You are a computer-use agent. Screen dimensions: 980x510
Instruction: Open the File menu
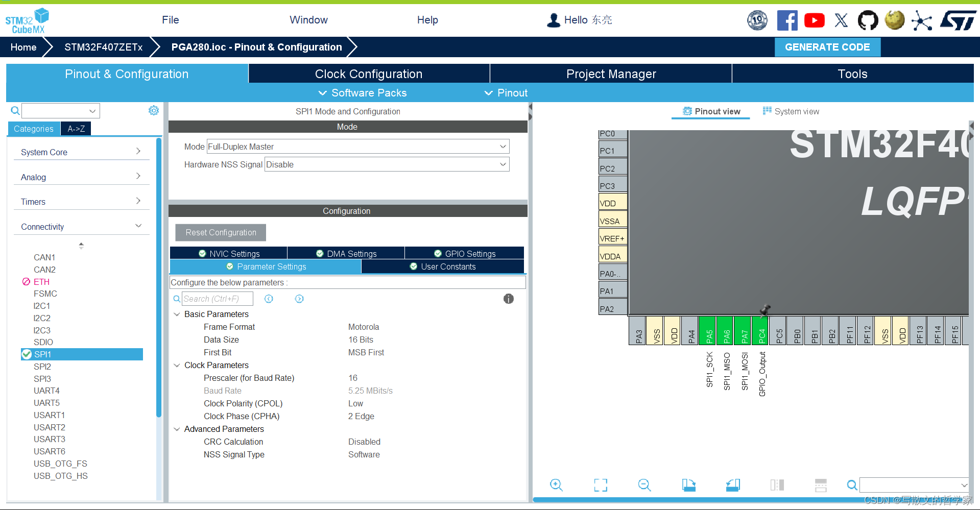(171, 20)
